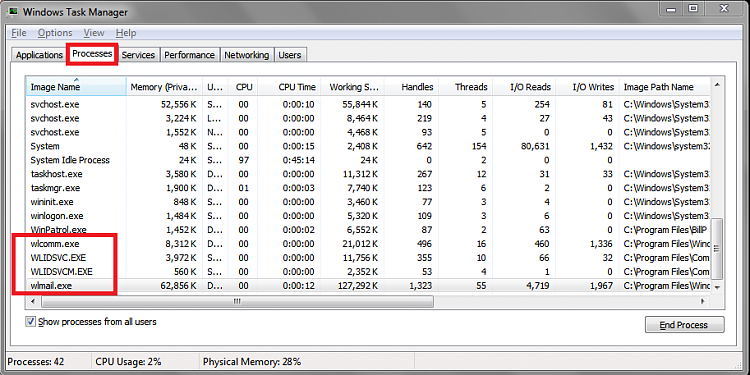
Task: Sort by CPU column header
Action: pos(243,87)
